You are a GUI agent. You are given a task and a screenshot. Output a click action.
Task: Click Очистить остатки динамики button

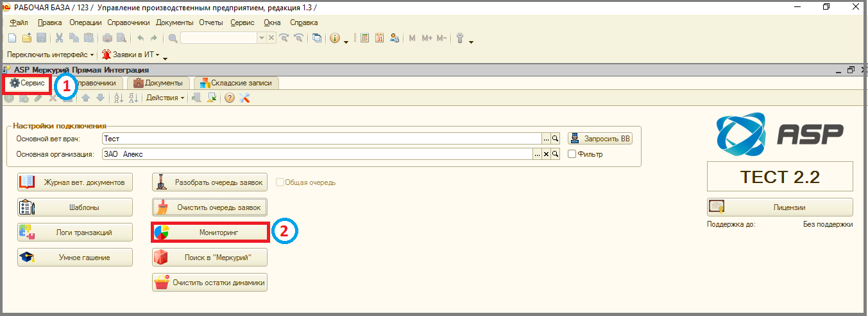coord(210,283)
